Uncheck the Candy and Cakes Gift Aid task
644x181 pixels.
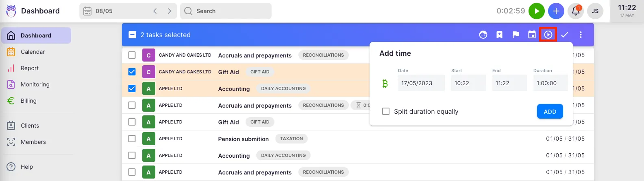[x=132, y=72]
